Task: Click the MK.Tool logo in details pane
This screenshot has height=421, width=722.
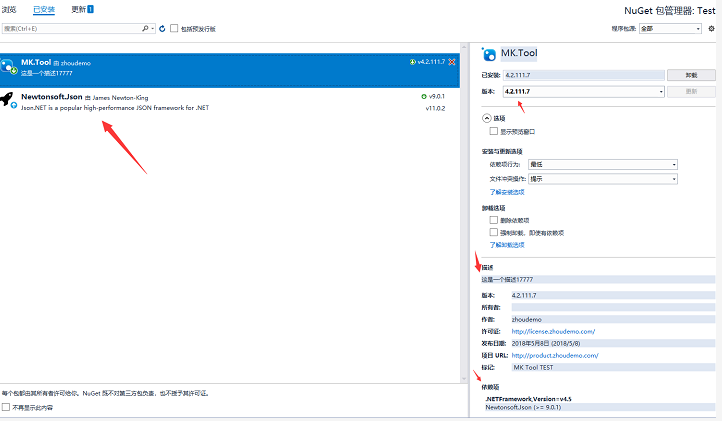Action: pyautogui.click(x=489, y=54)
